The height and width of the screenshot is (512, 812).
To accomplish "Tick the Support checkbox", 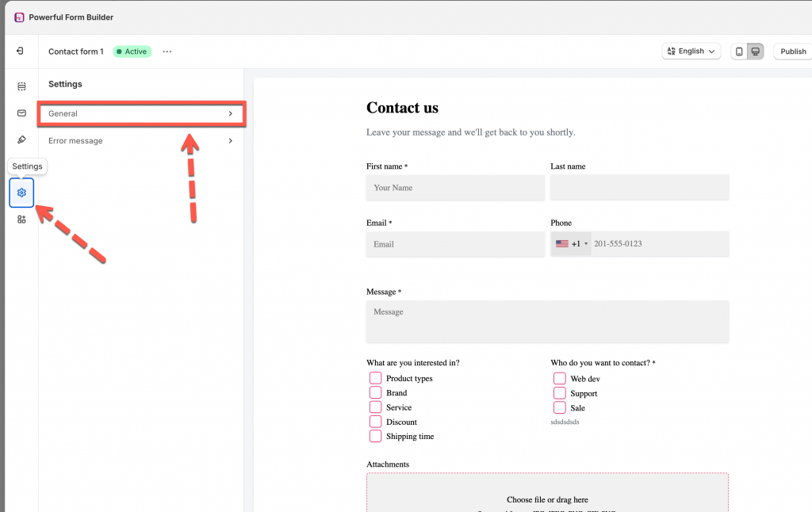I will [x=560, y=393].
